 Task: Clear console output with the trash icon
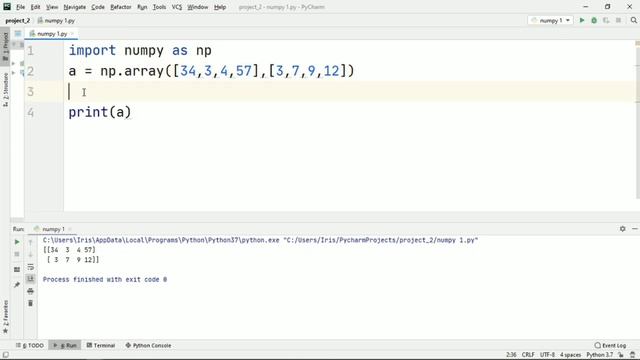(x=30, y=303)
